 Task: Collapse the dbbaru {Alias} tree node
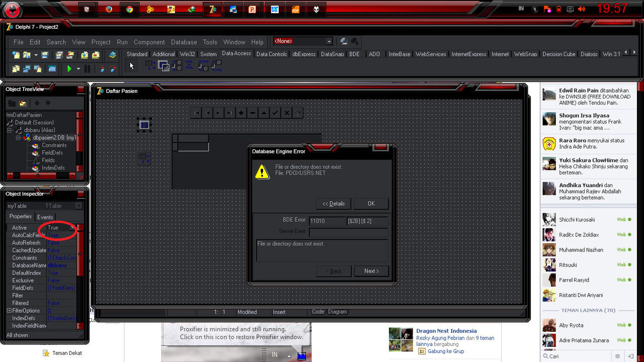[x=10, y=130]
